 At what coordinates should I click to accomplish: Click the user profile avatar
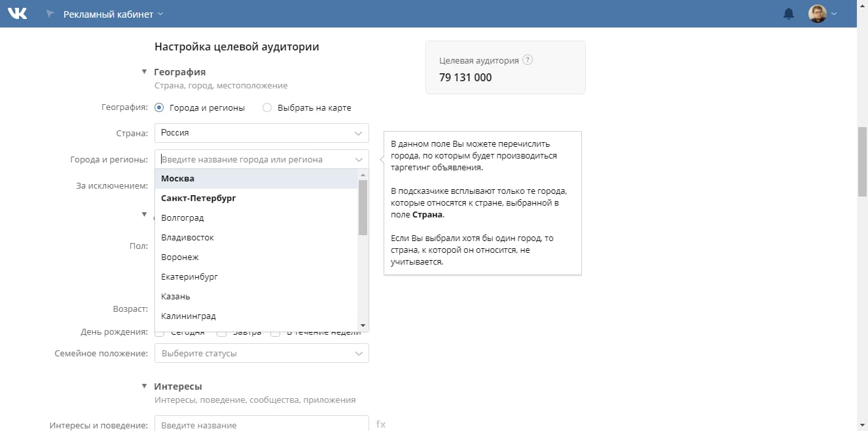point(818,14)
